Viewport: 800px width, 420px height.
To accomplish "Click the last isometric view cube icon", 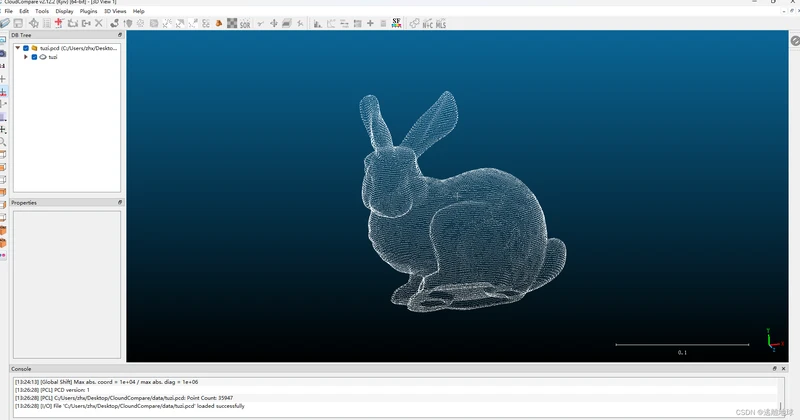I will [x=3, y=243].
